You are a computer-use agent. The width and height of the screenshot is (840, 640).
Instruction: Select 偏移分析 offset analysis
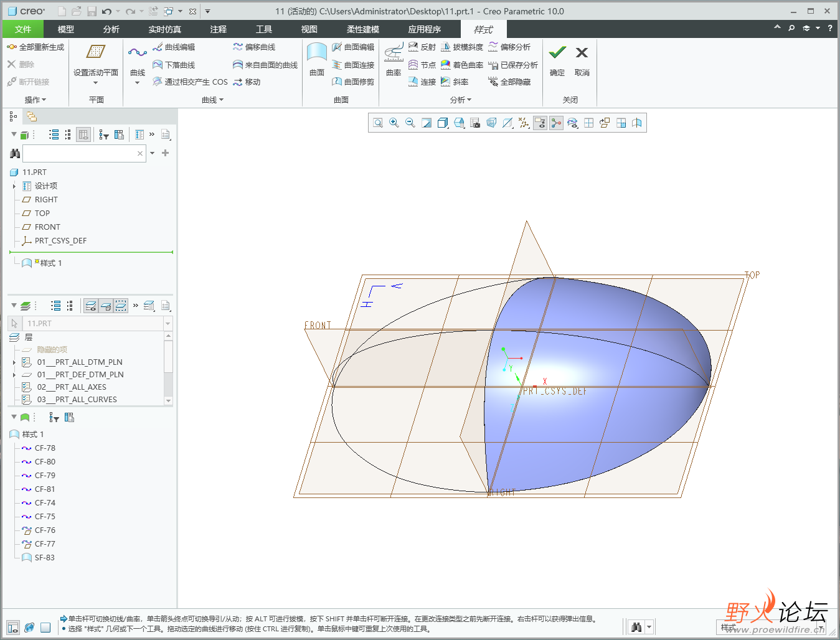tap(509, 47)
